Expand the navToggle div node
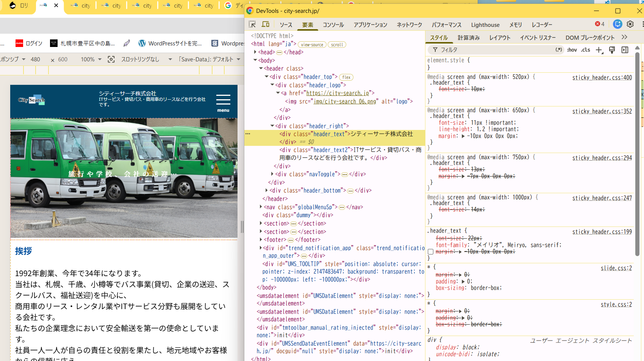Screen dimensions: 644x361 coord(272,174)
